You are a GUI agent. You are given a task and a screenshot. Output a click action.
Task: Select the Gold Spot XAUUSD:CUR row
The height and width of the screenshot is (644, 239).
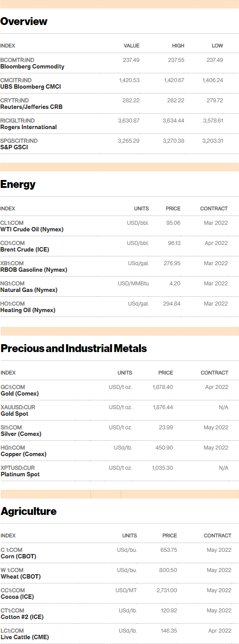click(x=119, y=410)
